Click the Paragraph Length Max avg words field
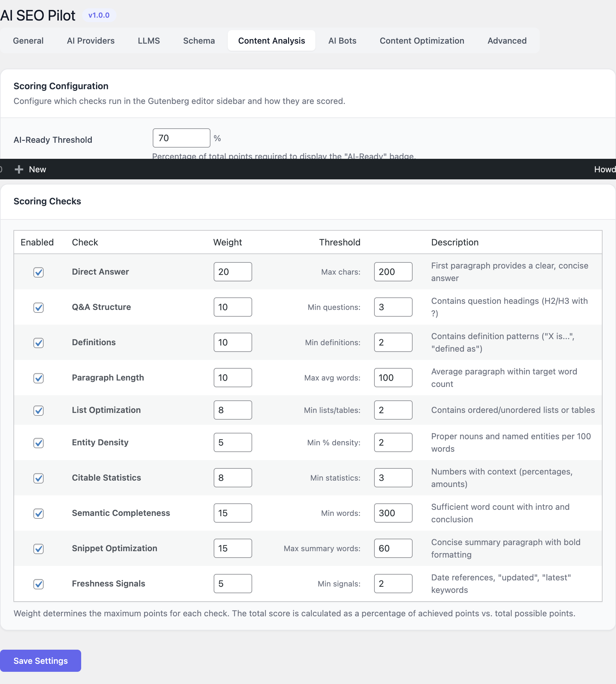Viewport: 616px width, 684px height. pyautogui.click(x=393, y=378)
